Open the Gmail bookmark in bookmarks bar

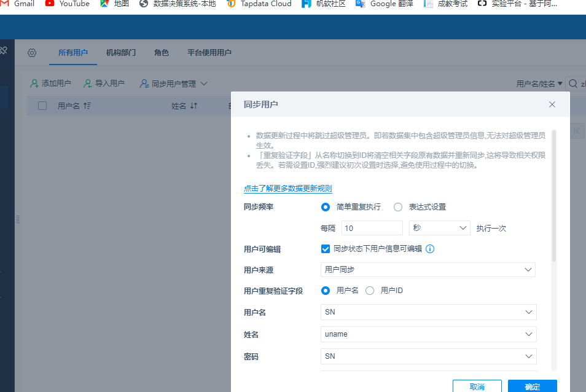[18, 4]
